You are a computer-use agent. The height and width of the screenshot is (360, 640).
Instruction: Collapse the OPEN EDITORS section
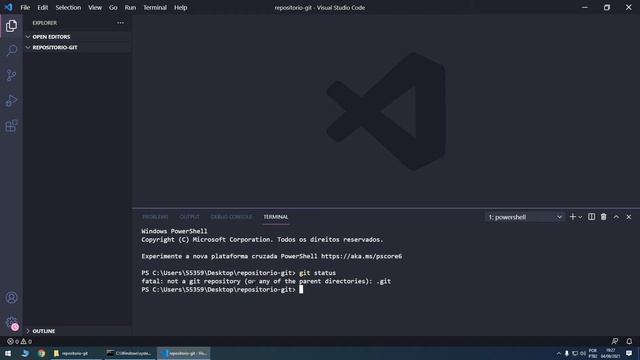[77, 37]
